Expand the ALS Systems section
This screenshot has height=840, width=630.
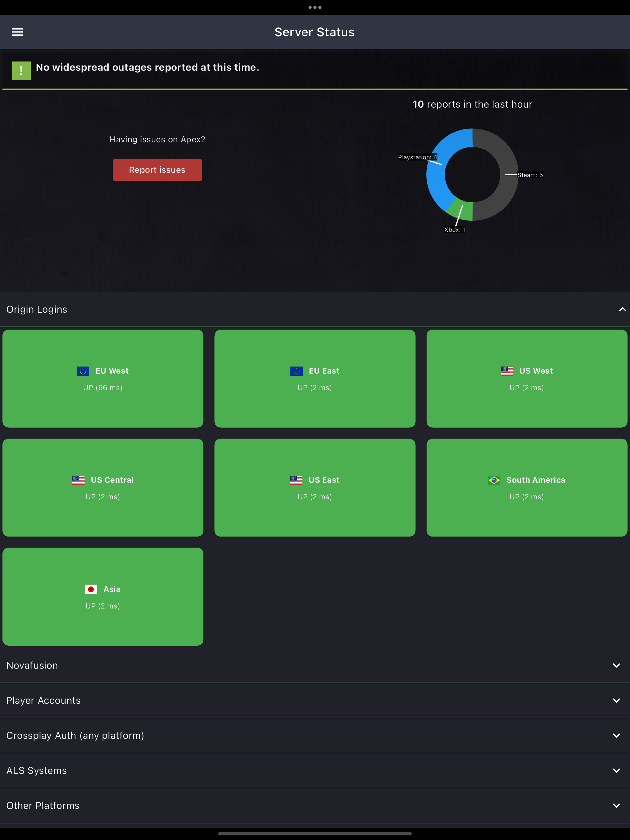[616, 771]
